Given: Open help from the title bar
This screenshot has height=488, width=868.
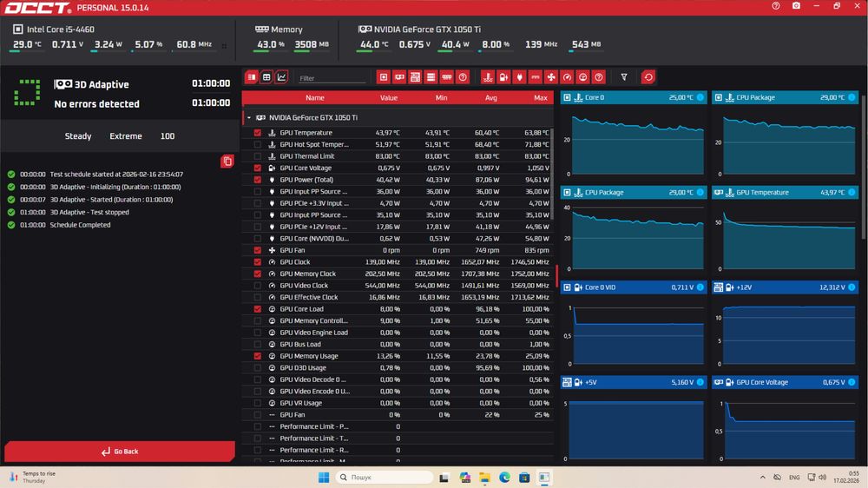Looking at the screenshot, I should pyautogui.click(x=775, y=6).
